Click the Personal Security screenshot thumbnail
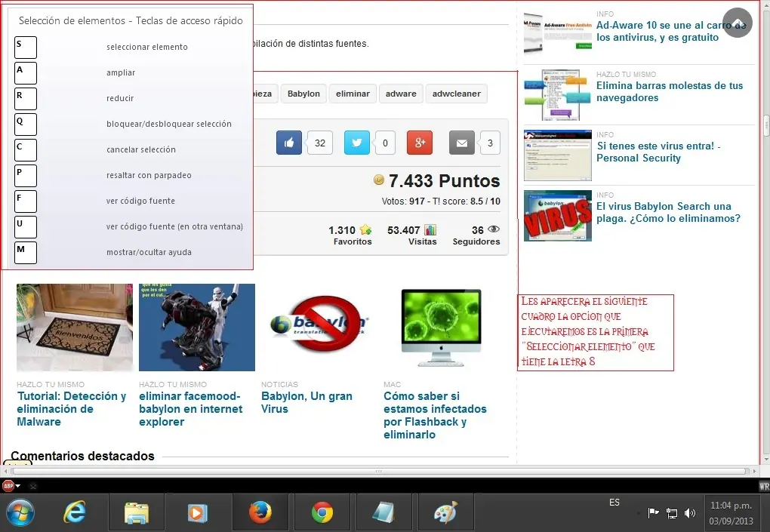The image size is (770, 532). pos(557,155)
